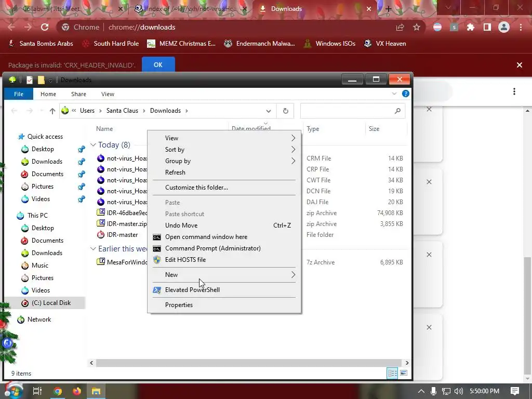Open Chrome side panel icon
The height and width of the screenshot is (399, 532).
coord(487,27)
